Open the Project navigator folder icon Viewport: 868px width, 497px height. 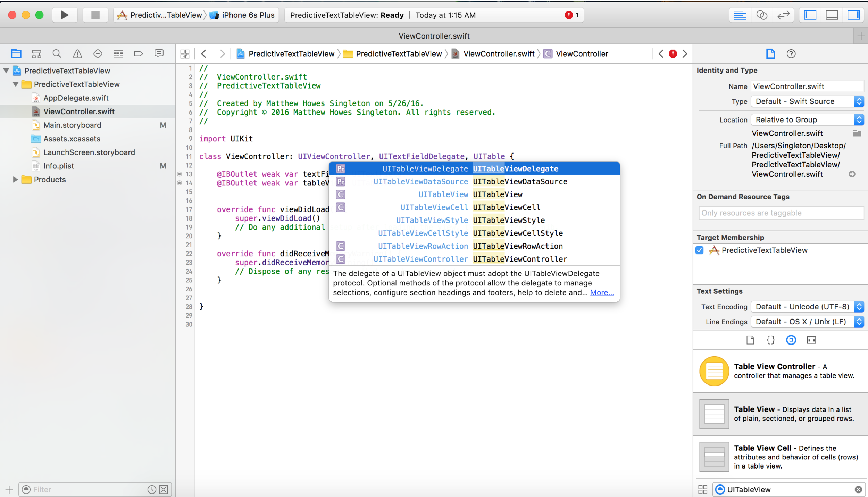pos(16,54)
